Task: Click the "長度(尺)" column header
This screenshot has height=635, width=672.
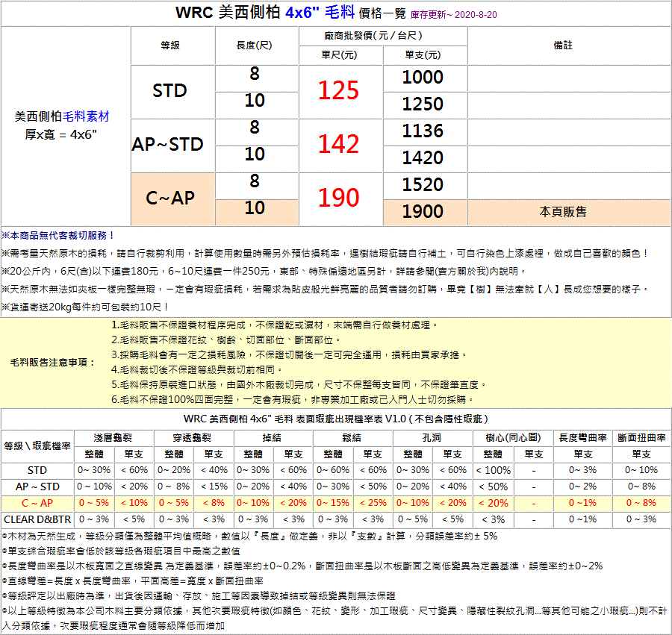Action: 254,46
